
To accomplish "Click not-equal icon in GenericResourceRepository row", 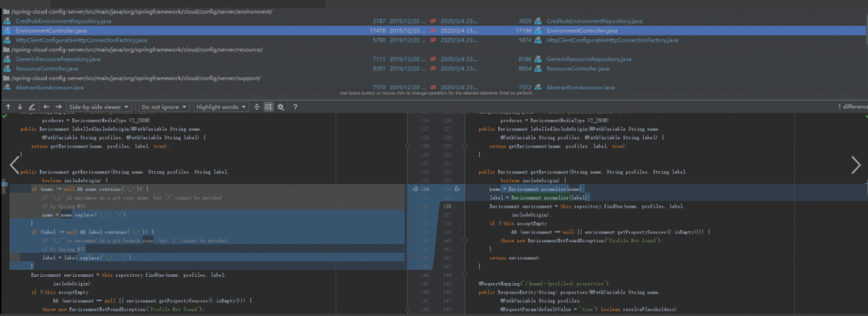I will click(433, 59).
